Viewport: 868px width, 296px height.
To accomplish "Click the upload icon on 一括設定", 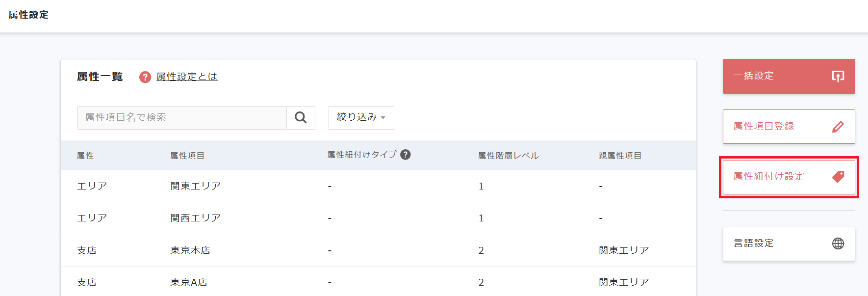I will pyautogui.click(x=838, y=76).
